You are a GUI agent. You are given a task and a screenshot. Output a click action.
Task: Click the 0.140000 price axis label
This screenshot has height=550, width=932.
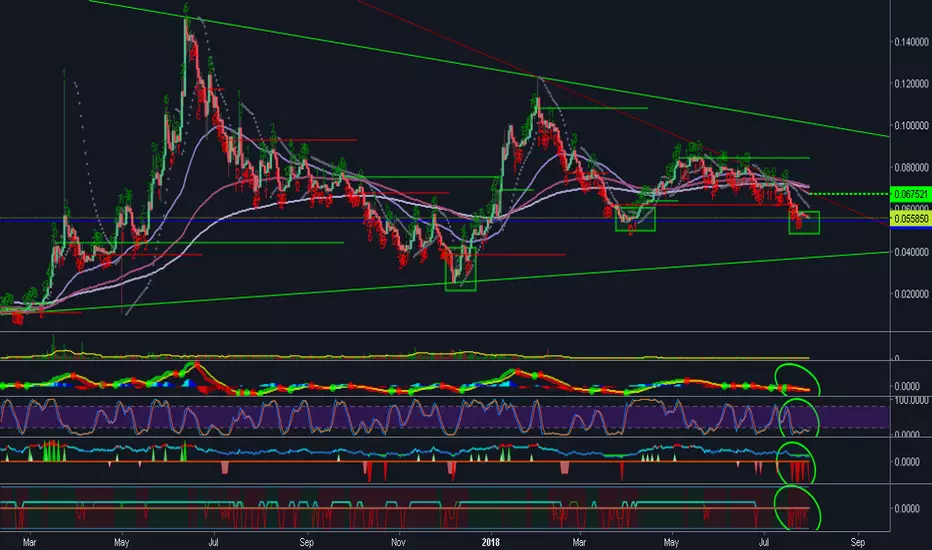point(911,42)
